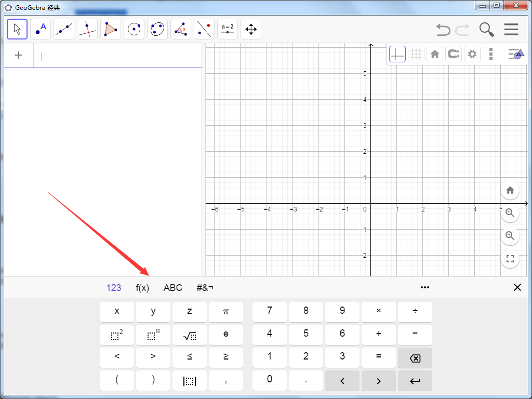Select the Line tool

pyautogui.click(x=63, y=29)
